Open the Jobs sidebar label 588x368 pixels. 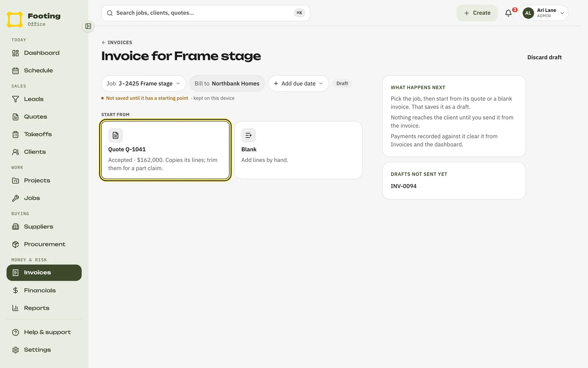click(32, 198)
